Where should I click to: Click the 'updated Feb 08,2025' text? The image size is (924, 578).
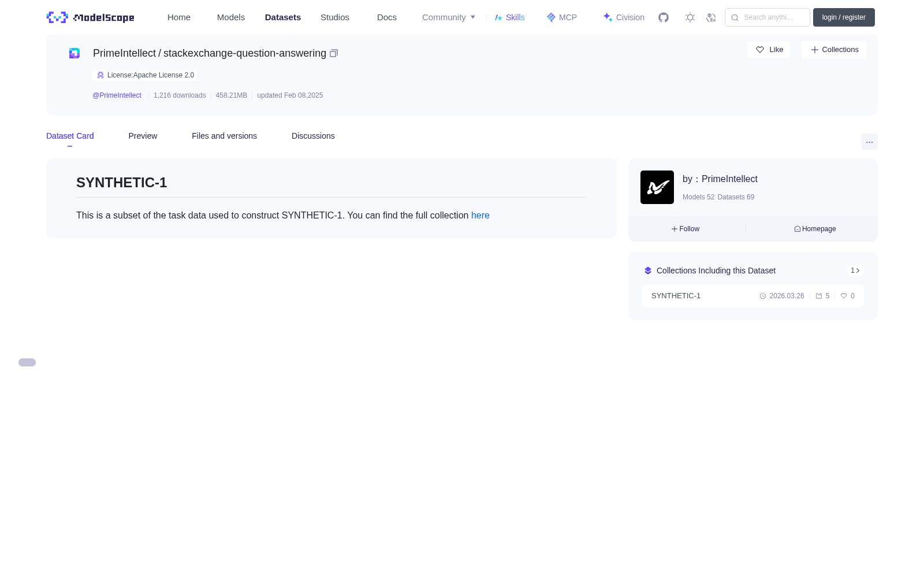[x=290, y=95]
